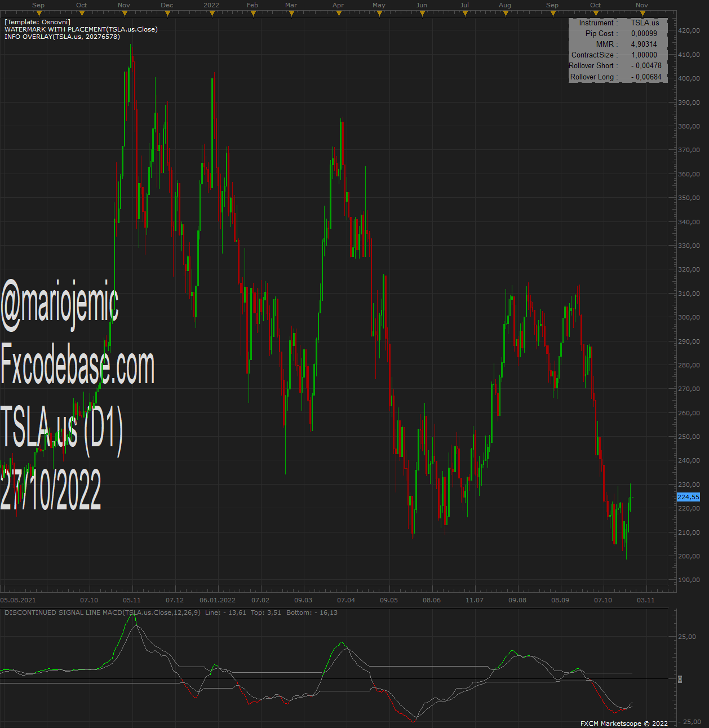
Task: Select the 05.11 date label
Action: tap(132, 600)
